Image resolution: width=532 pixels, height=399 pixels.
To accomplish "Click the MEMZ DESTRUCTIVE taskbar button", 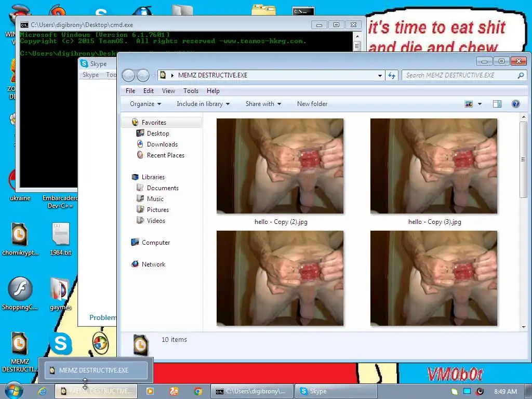I will (x=96, y=391).
